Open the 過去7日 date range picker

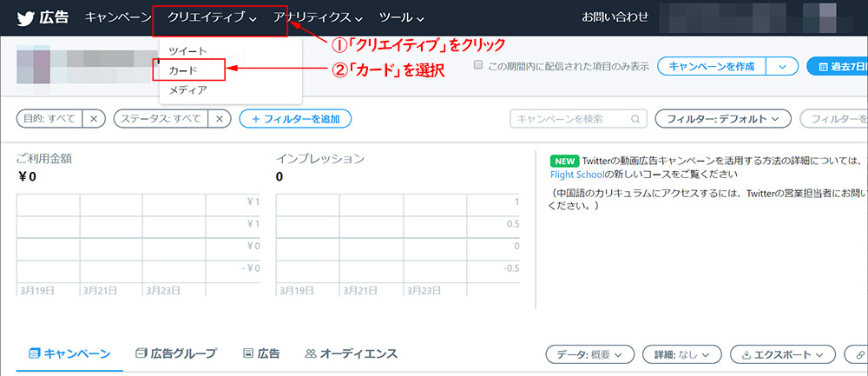[838, 67]
